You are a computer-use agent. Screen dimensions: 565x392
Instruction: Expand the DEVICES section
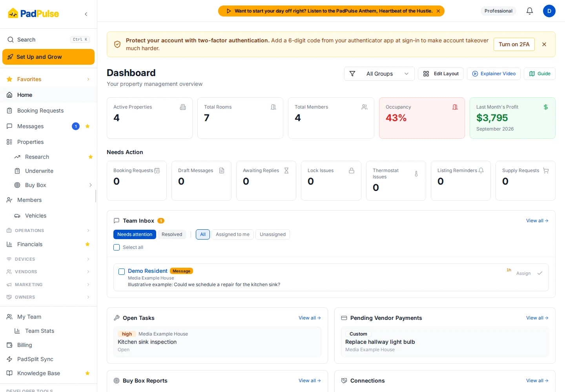point(88,259)
